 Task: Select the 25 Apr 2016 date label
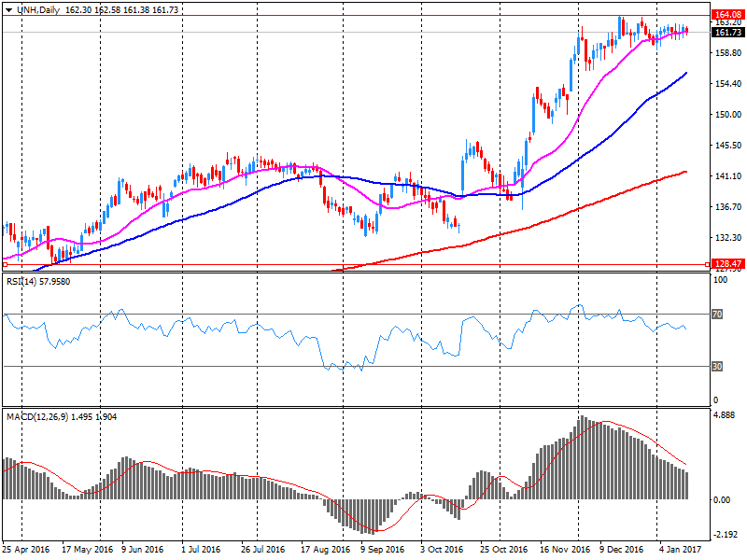[x=26, y=550]
